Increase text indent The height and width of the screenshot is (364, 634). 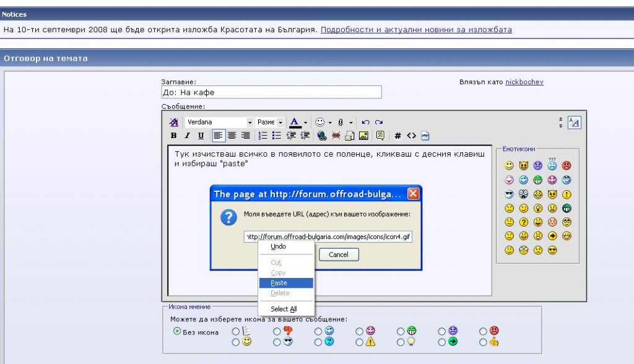305,136
